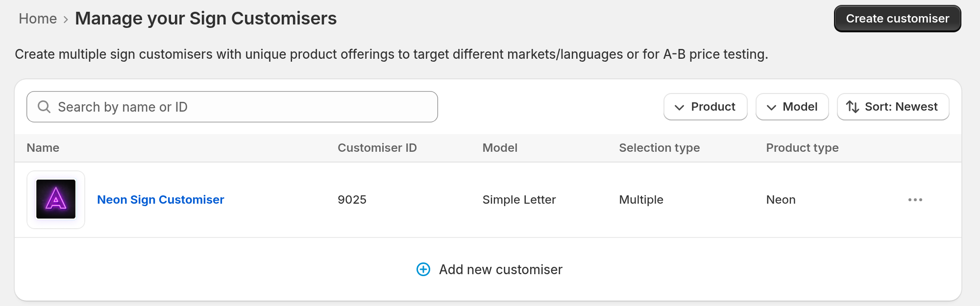Click the plus circle icon beside Add new customiser
980x306 pixels.
[423, 269]
